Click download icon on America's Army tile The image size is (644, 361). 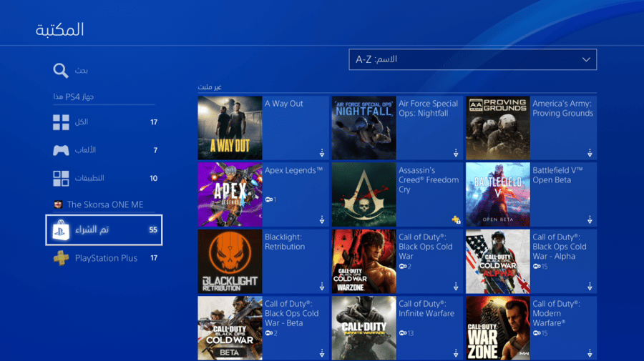click(590, 153)
